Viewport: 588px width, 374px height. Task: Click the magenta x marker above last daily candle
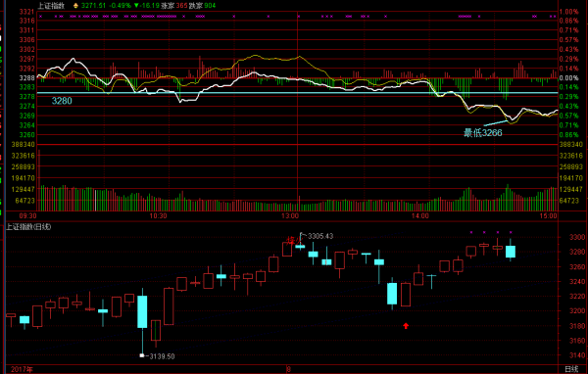tap(511, 232)
